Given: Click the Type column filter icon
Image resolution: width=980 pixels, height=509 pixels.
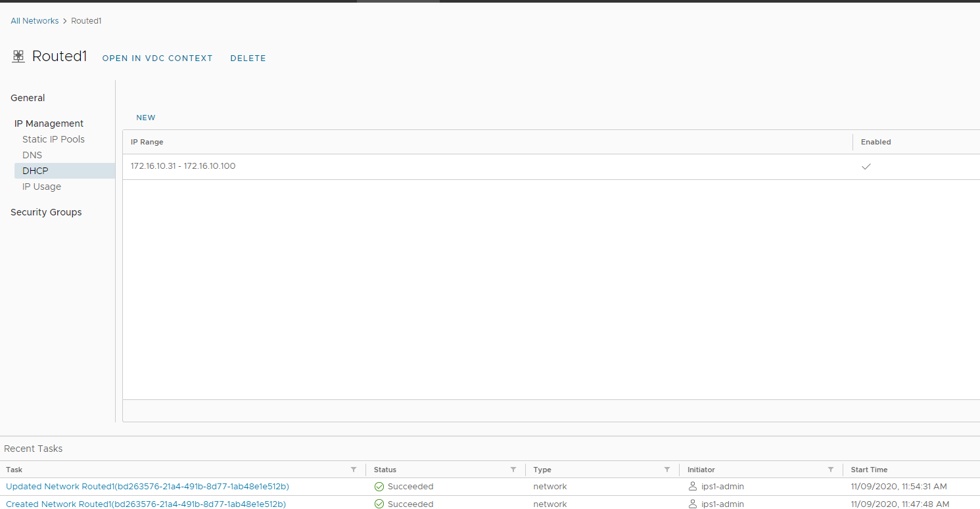Looking at the screenshot, I should (667, 470).
